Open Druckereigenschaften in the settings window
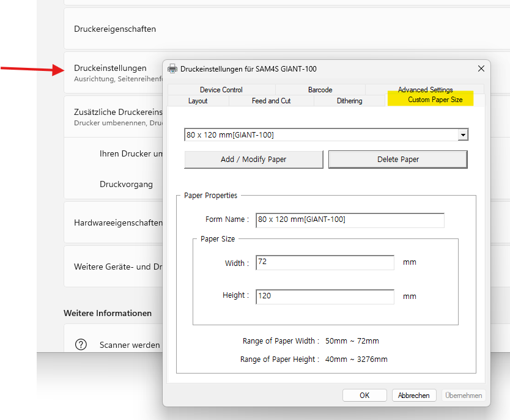This screenshot has height=420, width=510. pos(287,29)
